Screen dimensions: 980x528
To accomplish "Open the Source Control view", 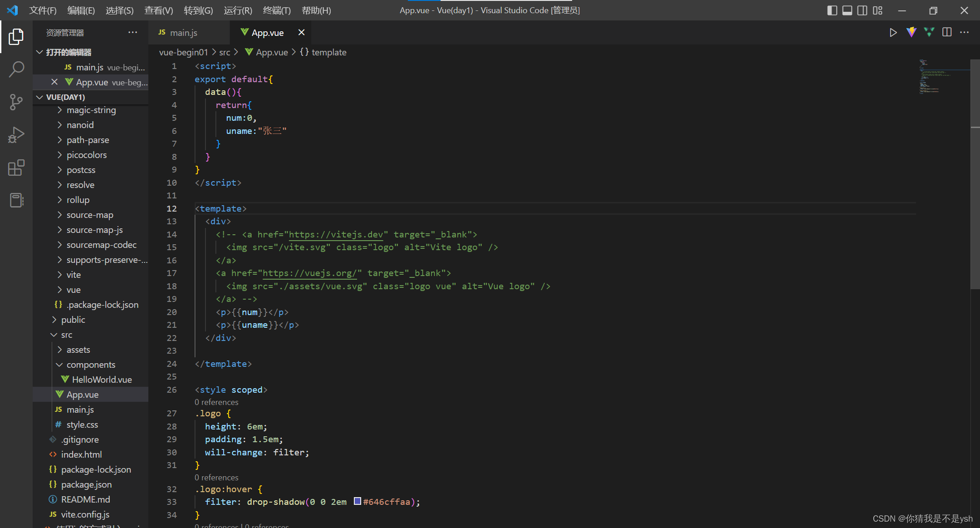I will pos(16,102).
